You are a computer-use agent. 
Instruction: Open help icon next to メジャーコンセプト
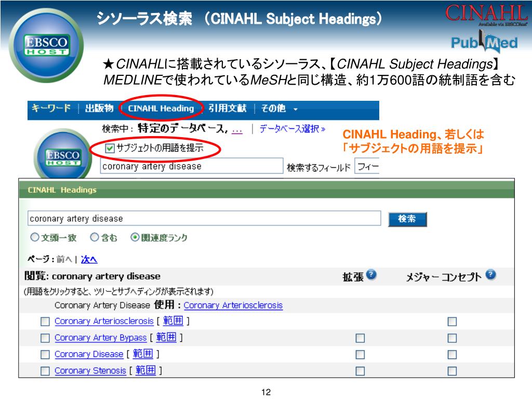coord(490,274)
